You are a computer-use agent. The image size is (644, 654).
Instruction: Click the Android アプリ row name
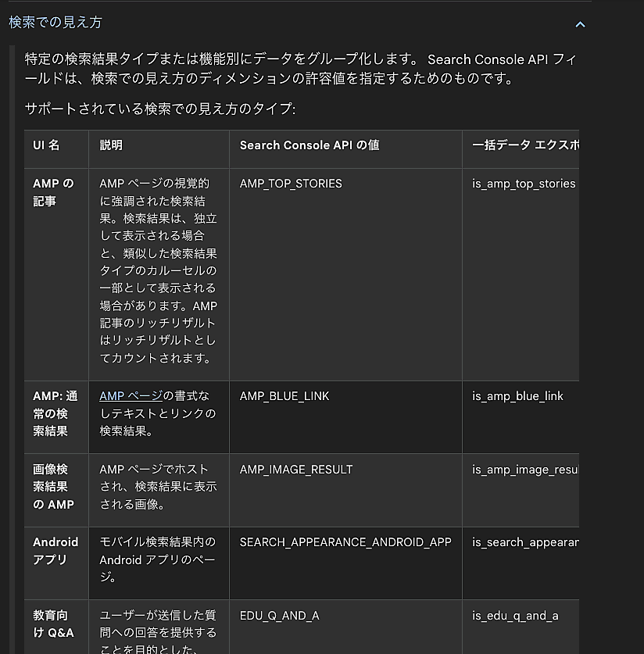tap(55, 551)
